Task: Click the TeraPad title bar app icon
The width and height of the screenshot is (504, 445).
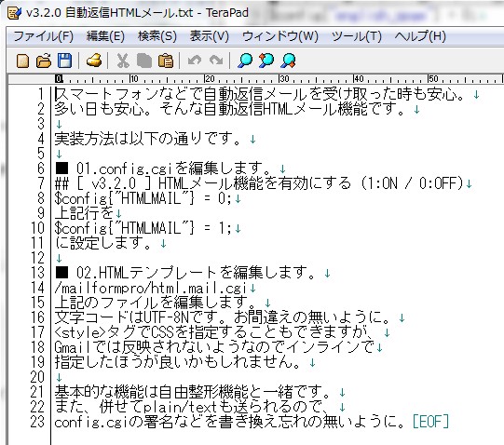Action: tap(14, 13)
